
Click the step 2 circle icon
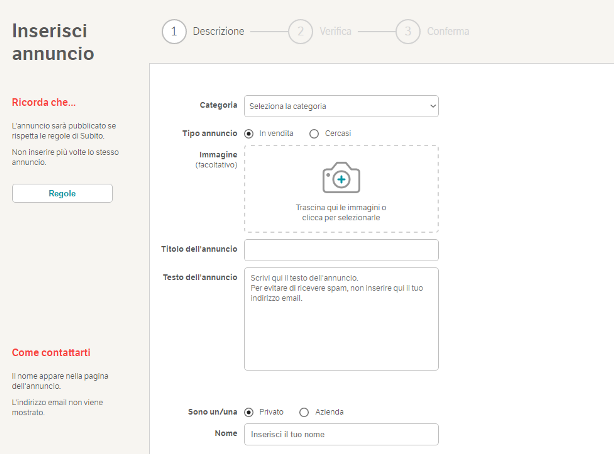pos(299,32)
